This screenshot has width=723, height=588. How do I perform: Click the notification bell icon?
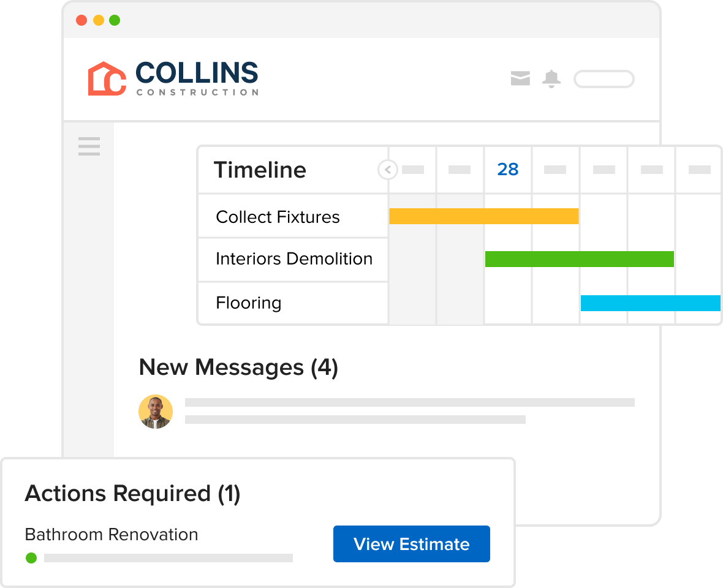(551, 78)
